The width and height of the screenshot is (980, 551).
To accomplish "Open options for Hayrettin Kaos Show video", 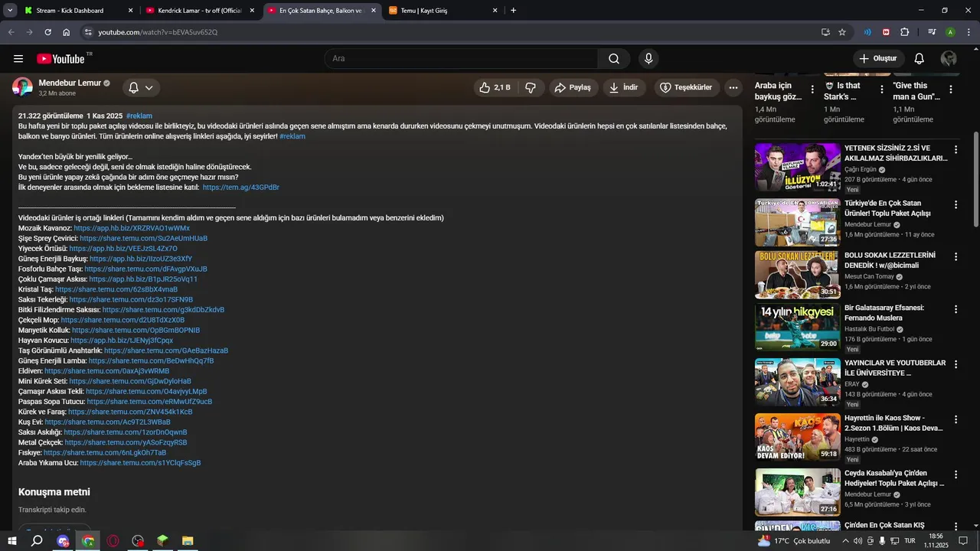I will (x=955, y=419).
